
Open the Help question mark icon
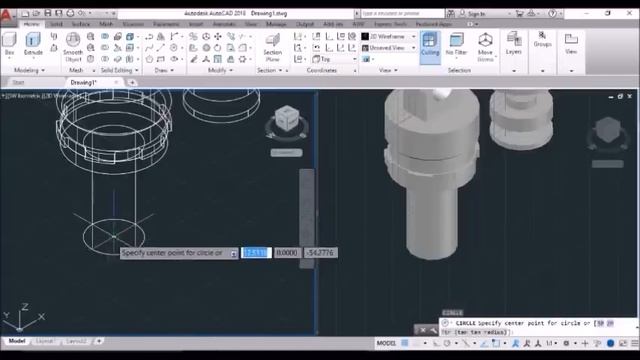pos(552,13)
